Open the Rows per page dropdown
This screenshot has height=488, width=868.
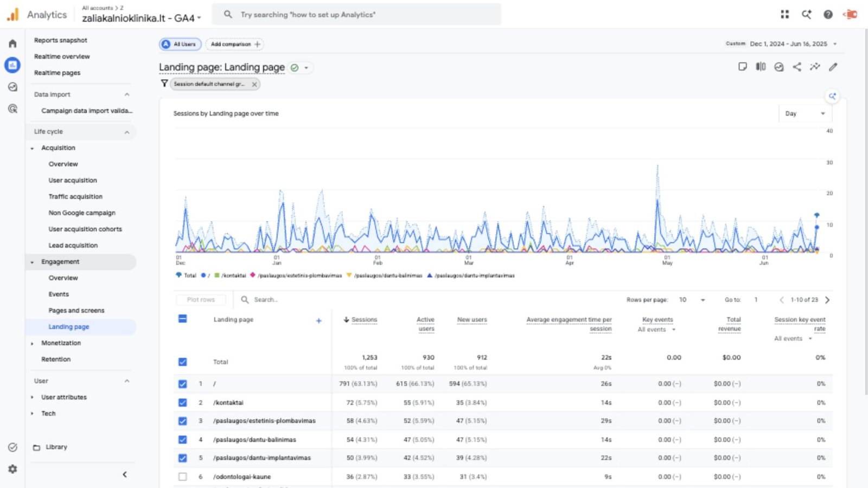coord(692,300)
